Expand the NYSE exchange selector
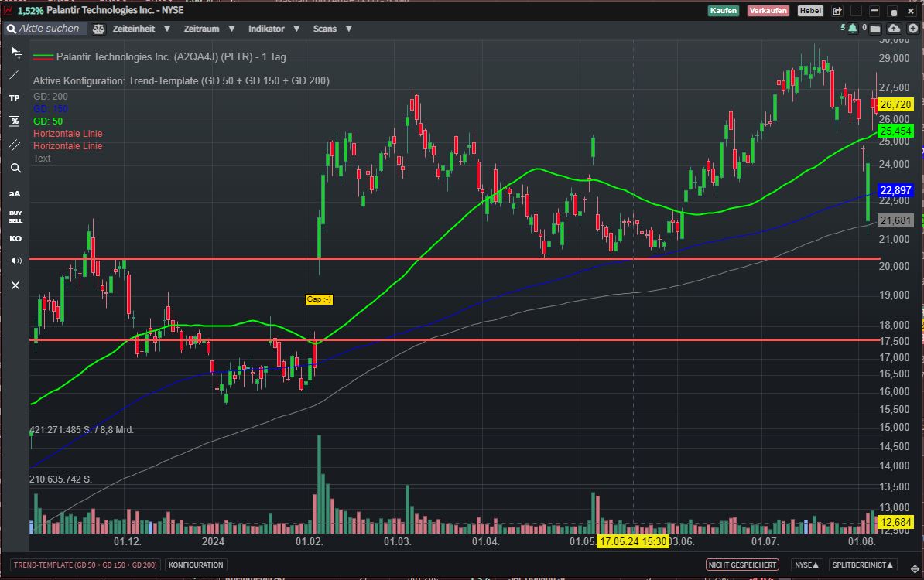The image size is (924, 580). [806, 565]
